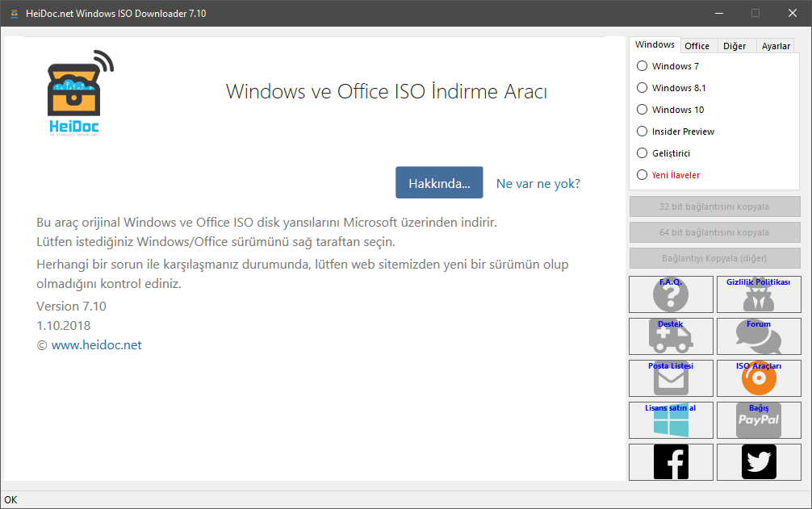
Task: Open the Facebook icon button
Action: pyautogui.click(x=671, y=462)
